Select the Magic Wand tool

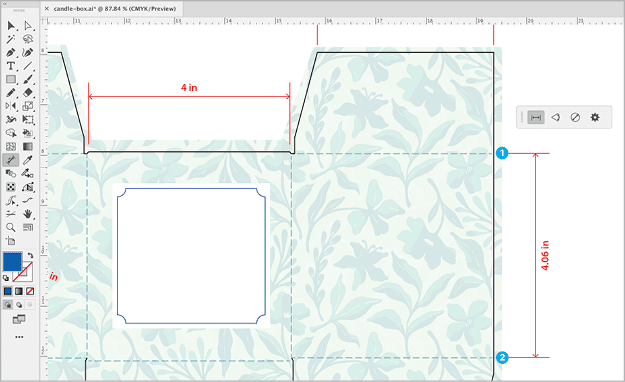11,39
